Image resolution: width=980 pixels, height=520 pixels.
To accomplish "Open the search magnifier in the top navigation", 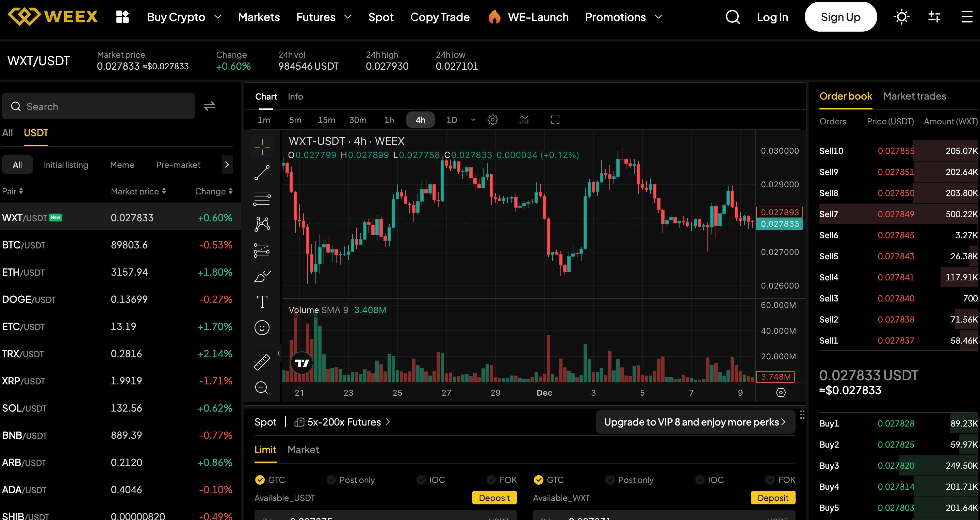I will [x=732, y=17].
